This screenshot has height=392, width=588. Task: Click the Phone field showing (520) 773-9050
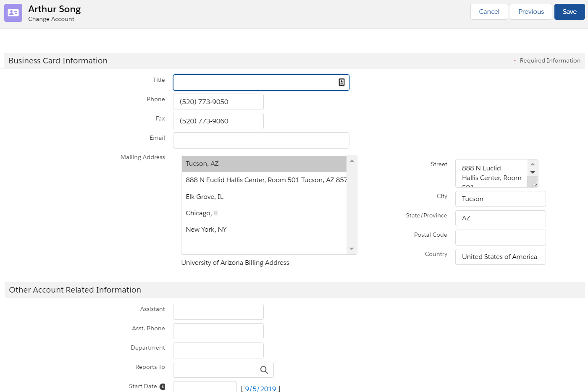tap(218, 102)
